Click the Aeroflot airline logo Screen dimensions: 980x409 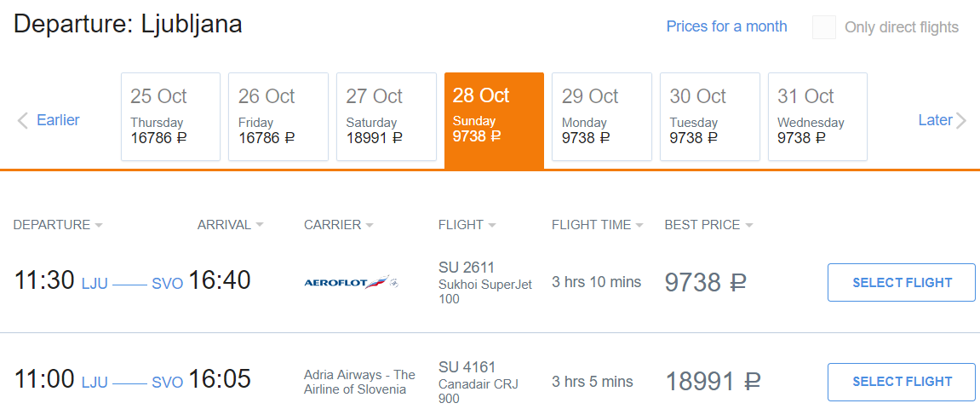351,282
